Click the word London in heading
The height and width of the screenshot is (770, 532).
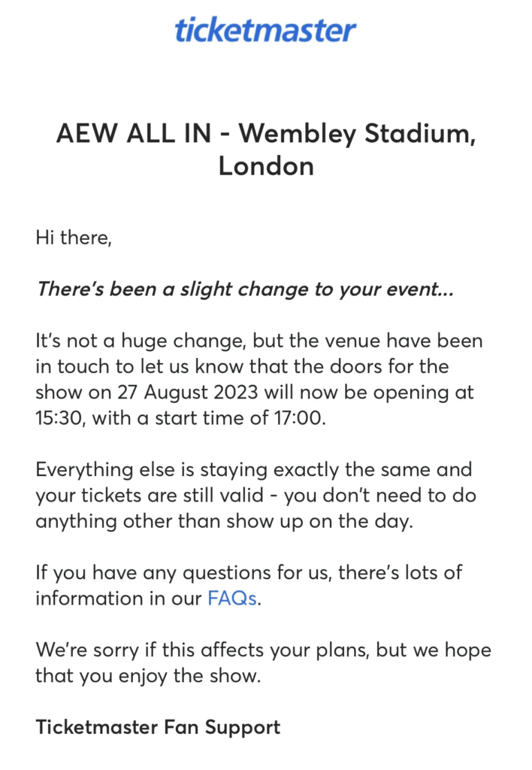265,166
